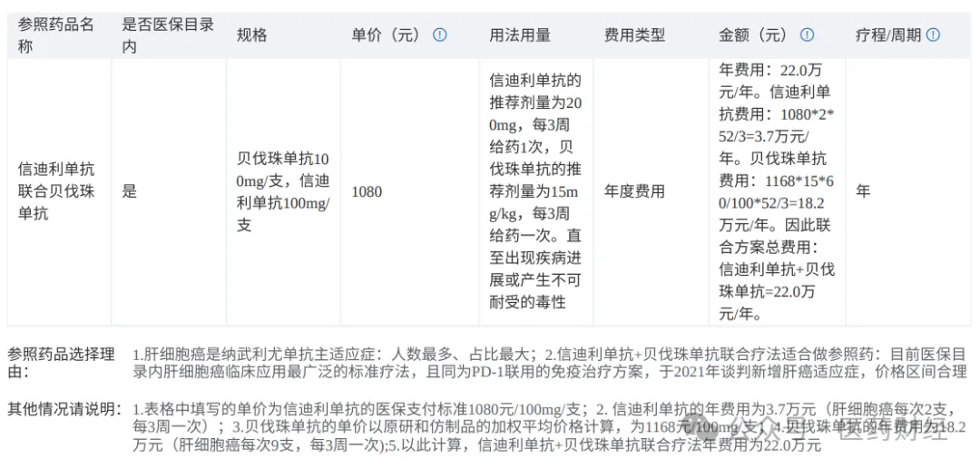This screenshot has width=980, height=468.
Task: Click the 规格 column header
Action: coord(252,35)
